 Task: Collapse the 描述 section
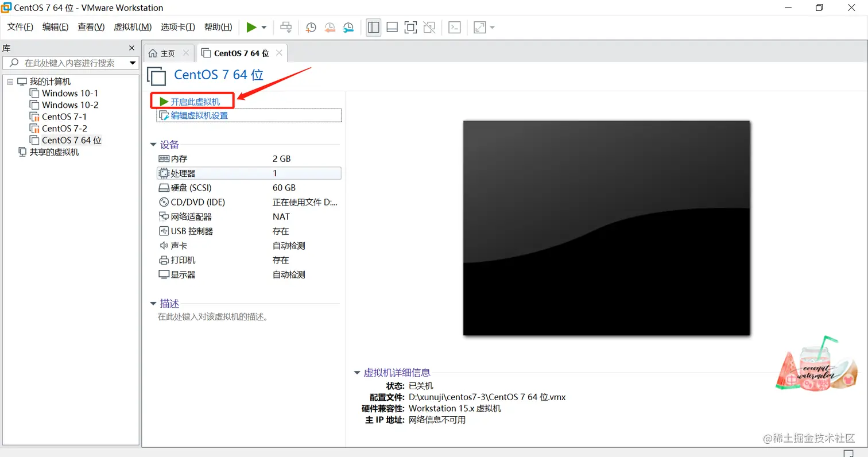click(153, 304)
